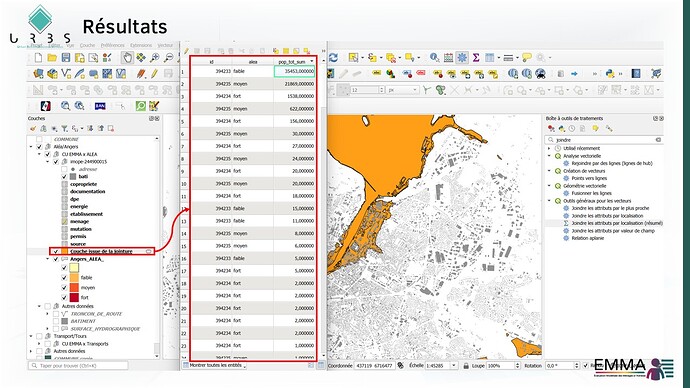Click the filter legend icon in the Couches panel
Screen dimensions: 690x388
64,128
